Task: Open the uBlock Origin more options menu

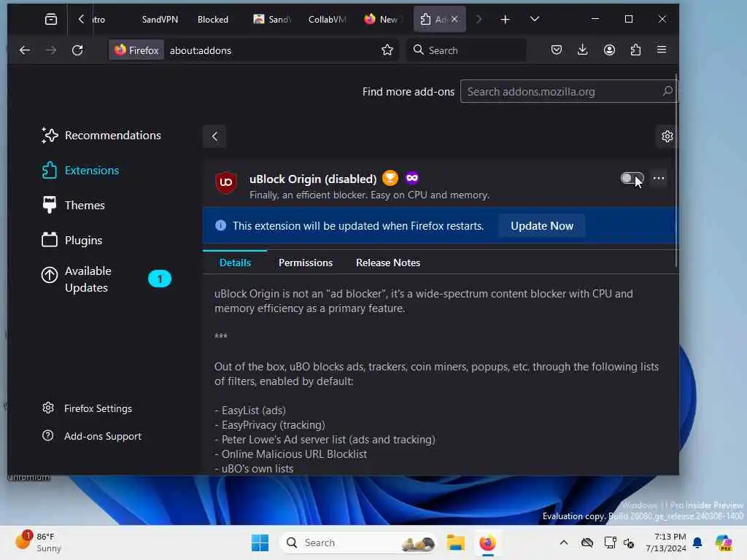Action: [659, 179]
